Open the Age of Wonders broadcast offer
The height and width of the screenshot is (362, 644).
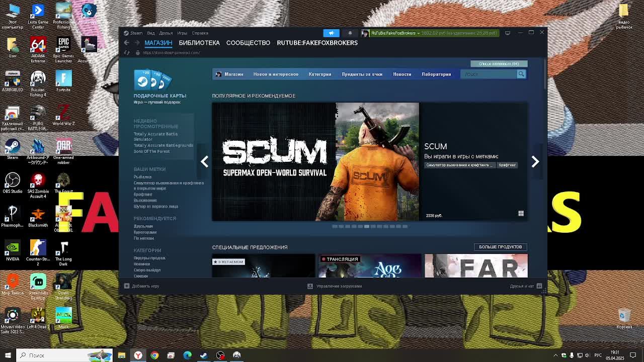point(370,266)
